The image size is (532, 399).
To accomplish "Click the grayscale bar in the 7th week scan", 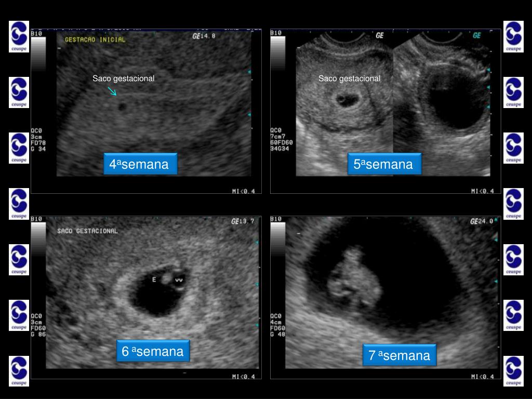I will click(277, 240).
